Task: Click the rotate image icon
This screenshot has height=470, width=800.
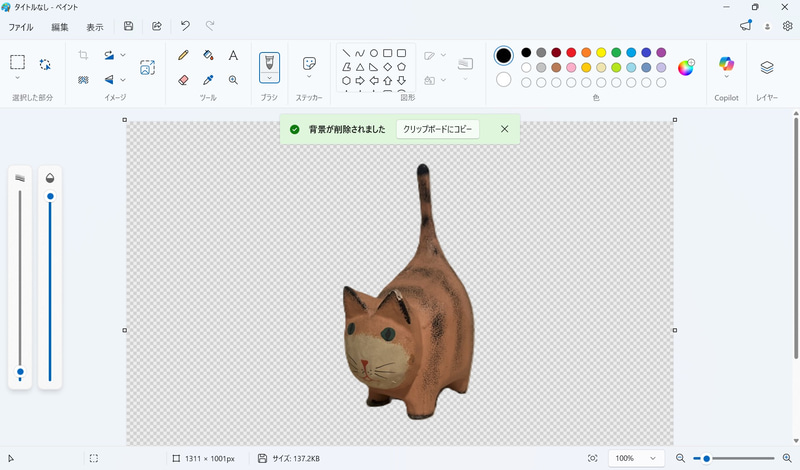Action: click(x=109, y=55)
